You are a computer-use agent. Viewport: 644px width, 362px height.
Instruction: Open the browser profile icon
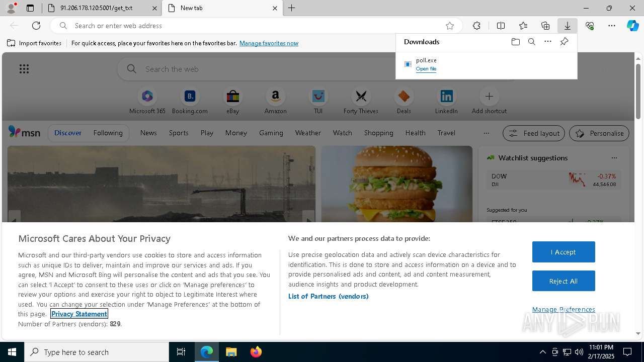[x=11, y=8]
